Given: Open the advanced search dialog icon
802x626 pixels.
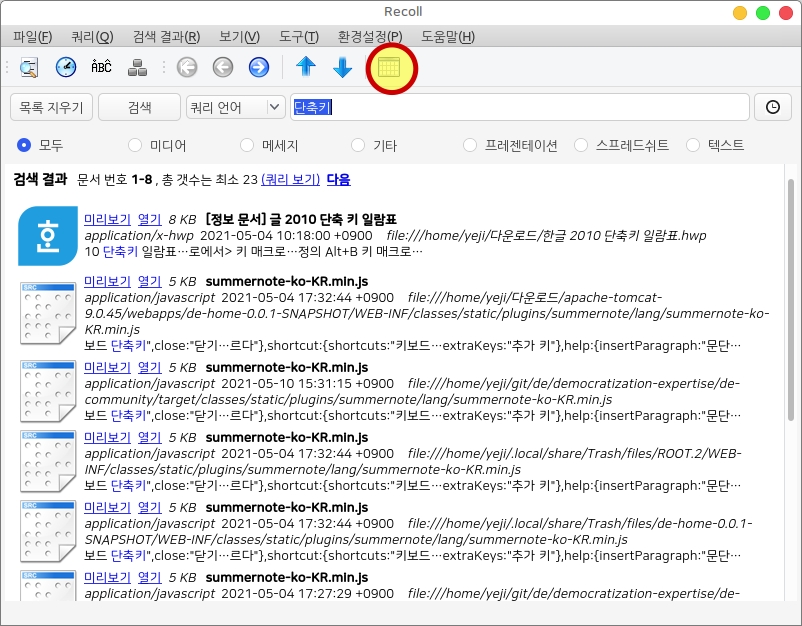Looking at the screenshot, I should 29,68.
